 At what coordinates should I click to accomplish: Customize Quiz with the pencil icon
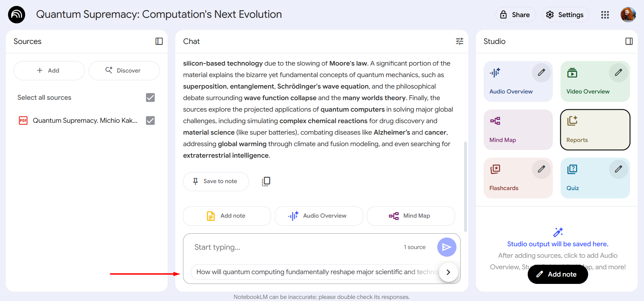(619, 169)
